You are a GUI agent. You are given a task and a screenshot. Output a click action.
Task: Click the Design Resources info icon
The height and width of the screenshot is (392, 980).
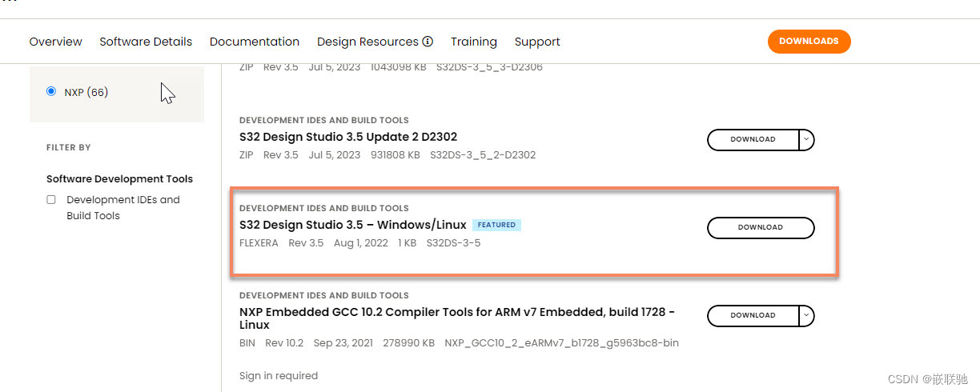pyautogui.click(x=428, y=41)
